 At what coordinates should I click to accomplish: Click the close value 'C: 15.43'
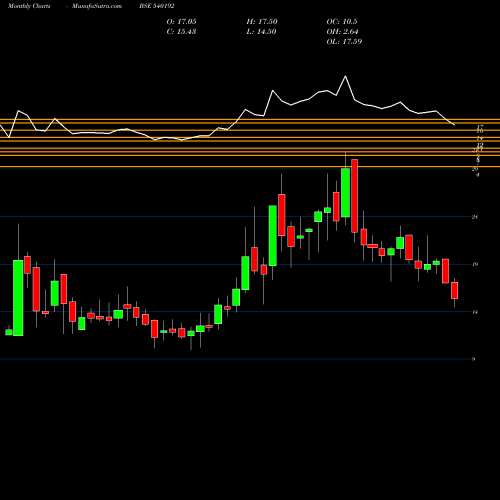tap(181, 32)
